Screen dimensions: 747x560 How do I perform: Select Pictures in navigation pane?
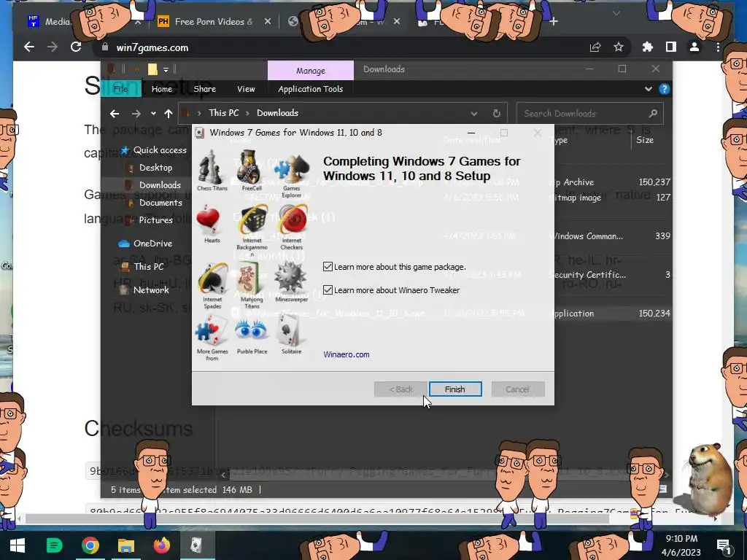pos(149,220)
